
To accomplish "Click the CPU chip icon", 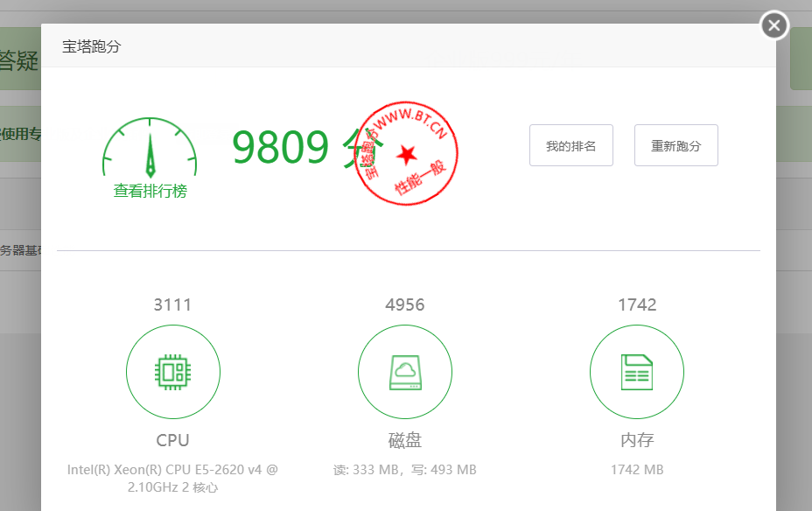I will click(173, 372).
